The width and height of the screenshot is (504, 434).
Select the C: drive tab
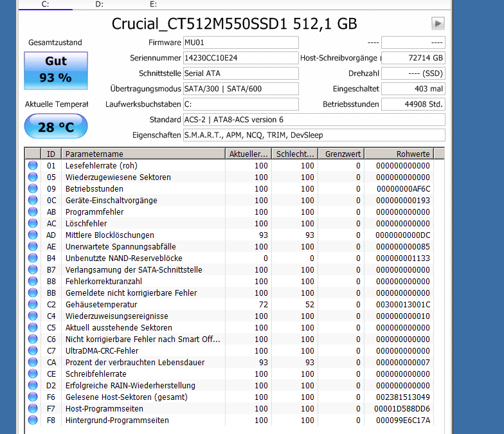[45, 5]
